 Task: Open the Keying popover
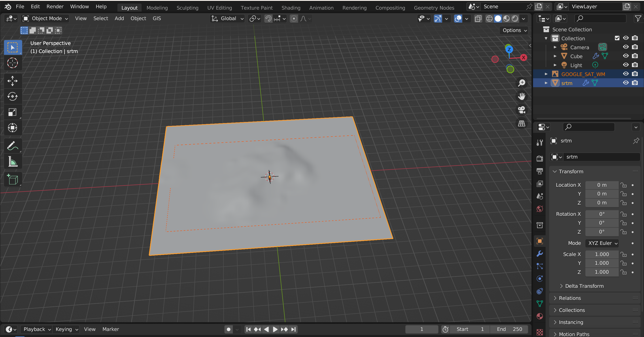pyautogui.click(x=66, y=329)
